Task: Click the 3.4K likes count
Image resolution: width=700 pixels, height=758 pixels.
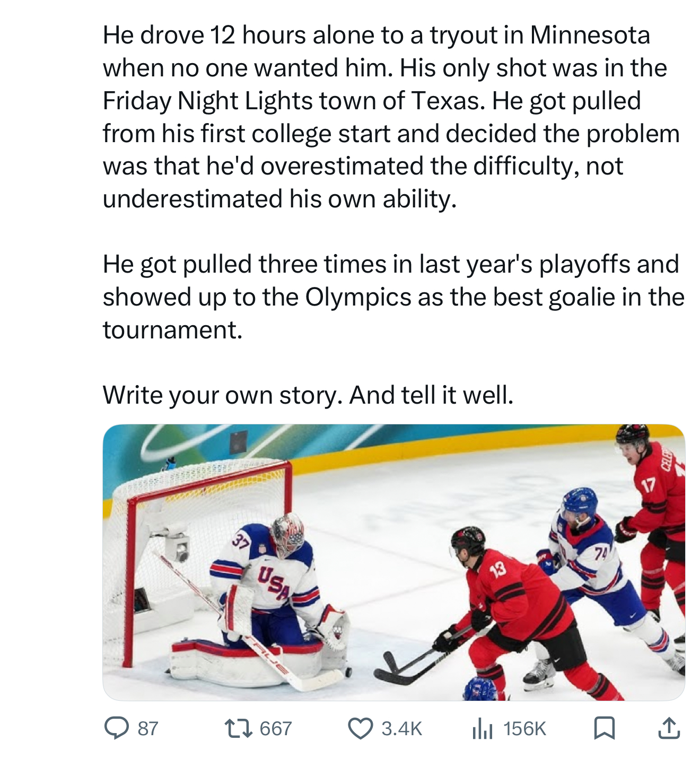Action: click(401, 728)
